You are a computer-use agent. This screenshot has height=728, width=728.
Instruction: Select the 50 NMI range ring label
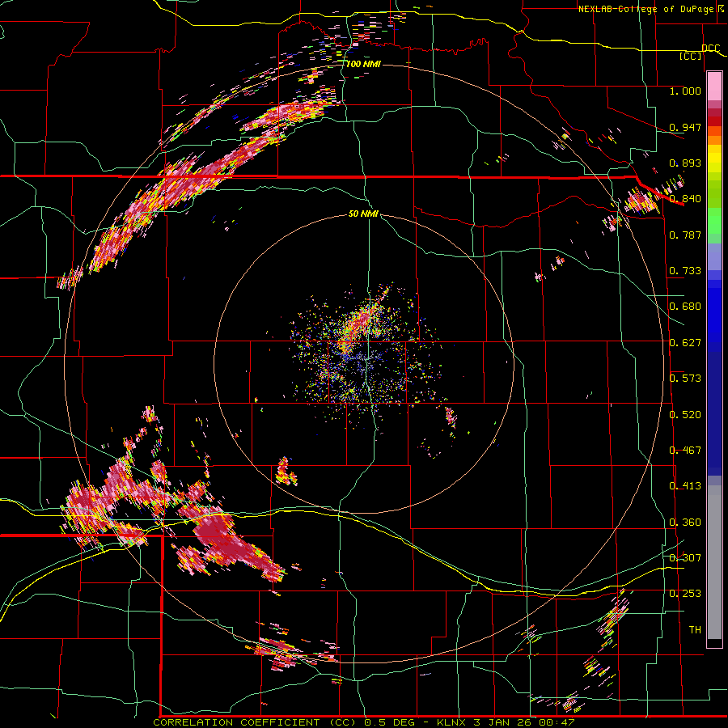click(363, 214)
